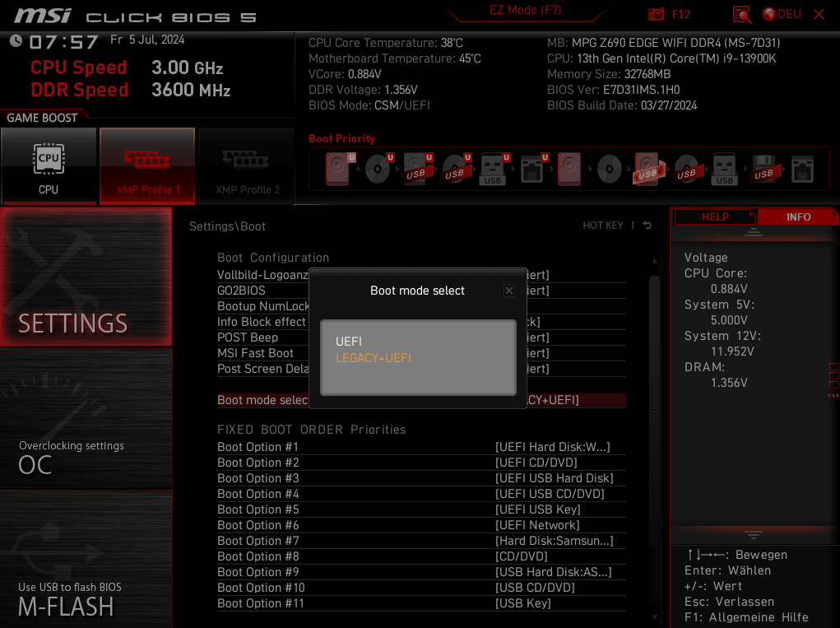
Task: Select the UEFI hard disk boot priority icon
Action: [339, 169]
